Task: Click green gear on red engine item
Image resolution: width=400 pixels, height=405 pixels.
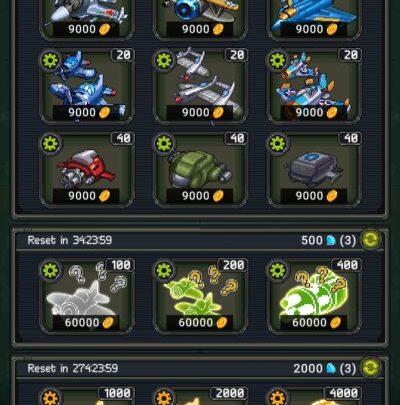Action: [x=50, y=144]
